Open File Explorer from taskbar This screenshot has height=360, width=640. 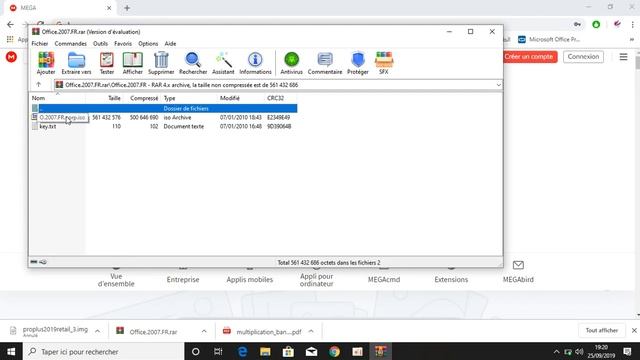(x=265, y=351)
